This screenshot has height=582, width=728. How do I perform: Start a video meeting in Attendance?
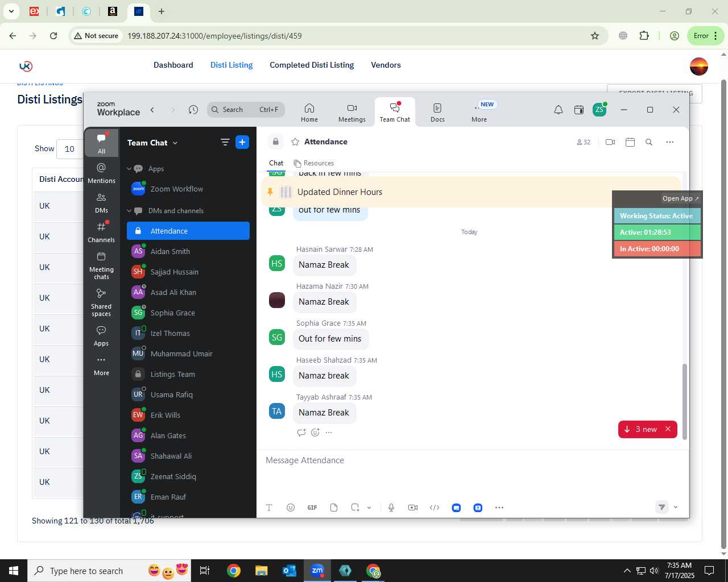(610, 142)
